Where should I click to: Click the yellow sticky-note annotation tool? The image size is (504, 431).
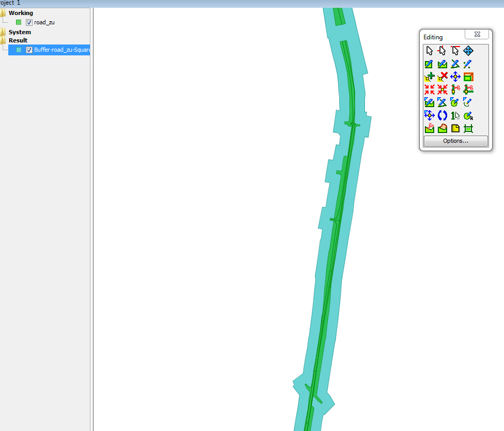click(x=455, y=128)
